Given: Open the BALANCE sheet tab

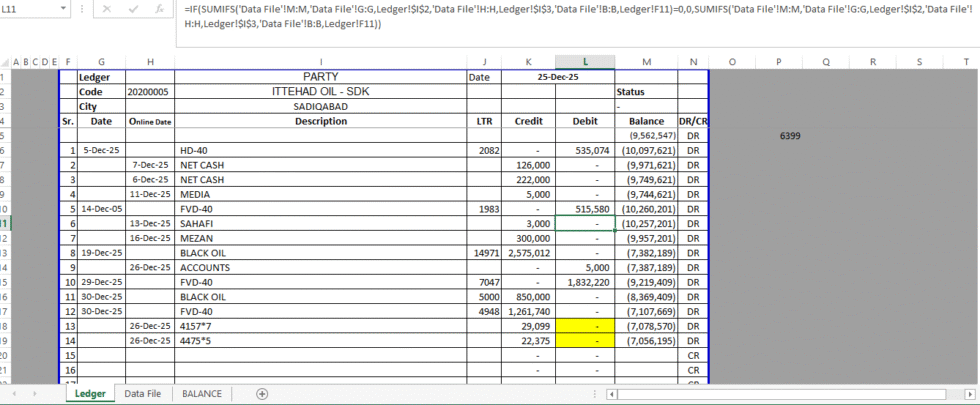Looking at the screenshot, I should [x=202, y=394].
